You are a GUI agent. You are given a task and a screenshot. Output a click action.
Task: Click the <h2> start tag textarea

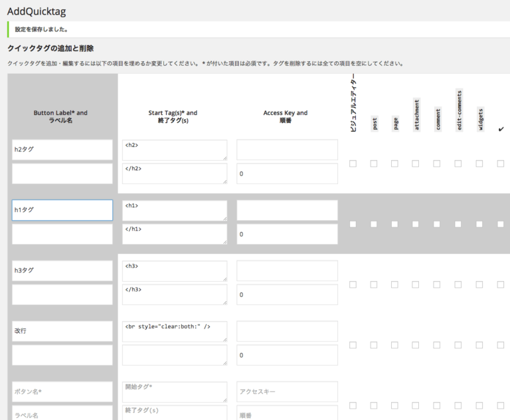pyautogui.click(x=175, y=150)
